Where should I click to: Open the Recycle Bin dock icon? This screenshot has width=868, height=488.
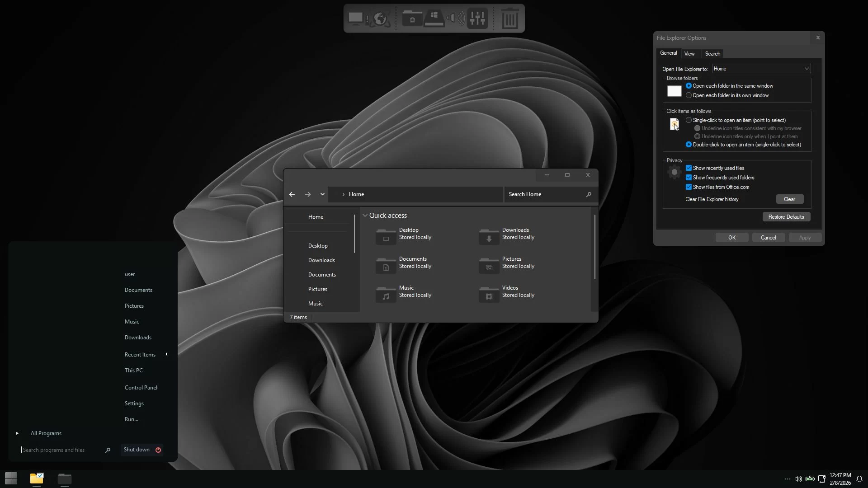(509, 19)
